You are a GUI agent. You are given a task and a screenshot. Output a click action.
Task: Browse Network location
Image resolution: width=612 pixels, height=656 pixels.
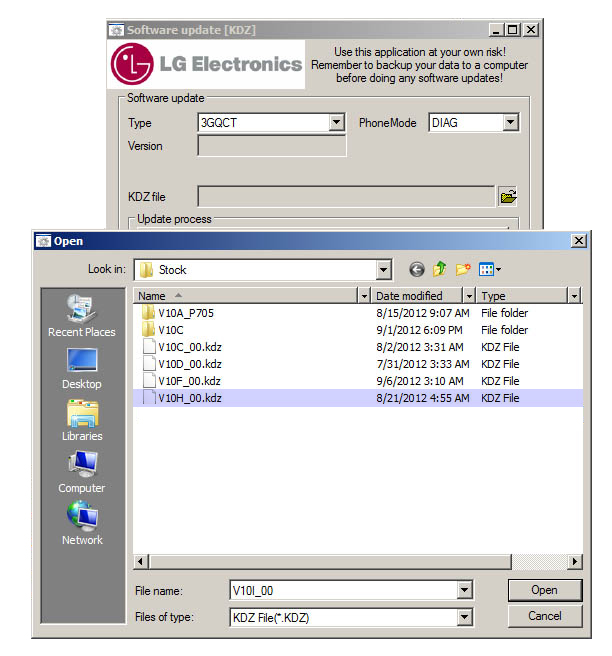(82, 523)
